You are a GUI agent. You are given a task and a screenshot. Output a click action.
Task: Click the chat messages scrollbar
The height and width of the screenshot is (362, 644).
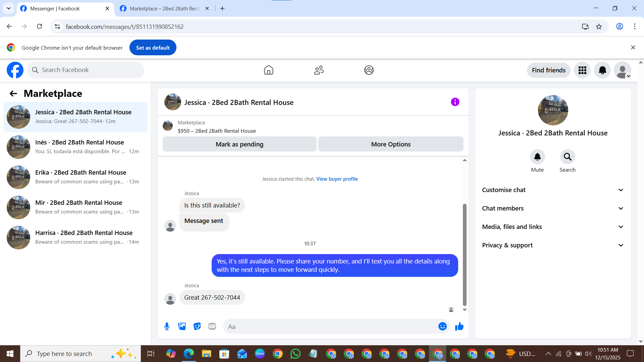tap(465, 255)
